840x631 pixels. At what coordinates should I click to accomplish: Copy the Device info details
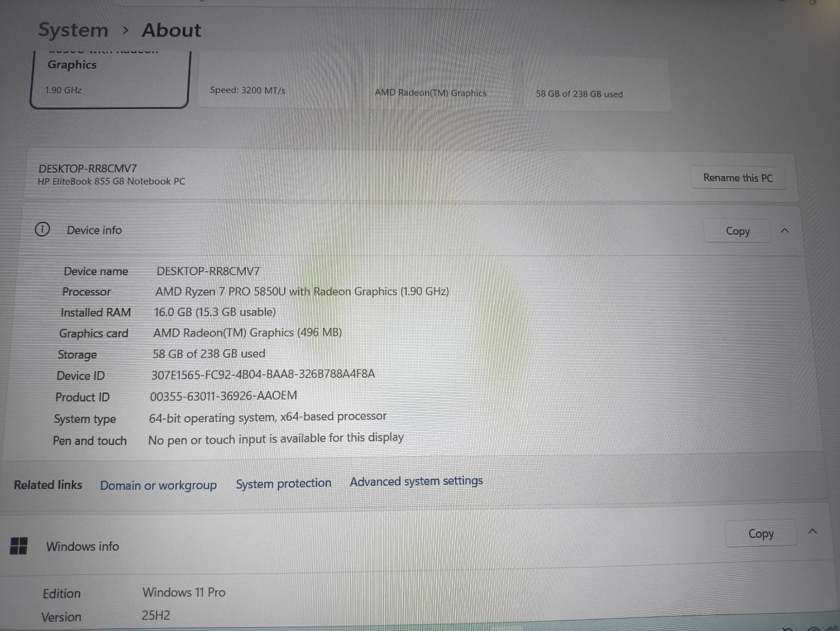[737, 231]
